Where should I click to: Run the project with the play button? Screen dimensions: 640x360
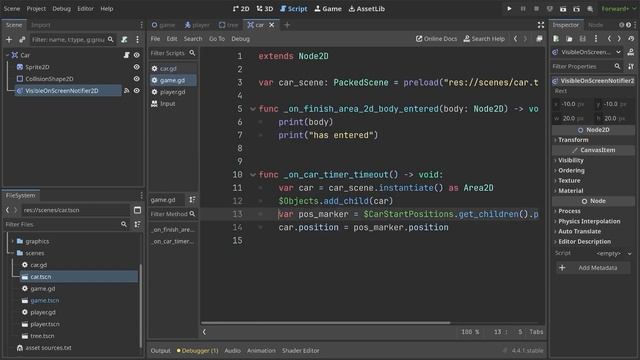tap(509, 9)
